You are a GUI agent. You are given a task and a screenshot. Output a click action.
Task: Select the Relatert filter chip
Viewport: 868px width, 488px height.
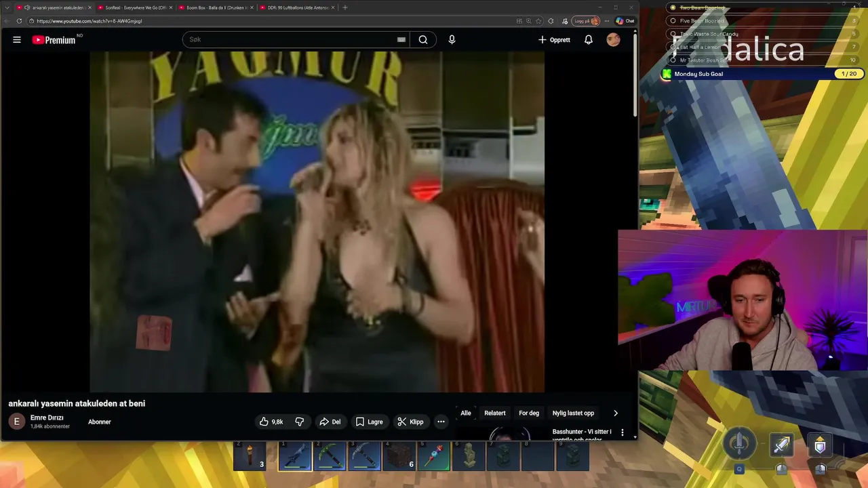pyautogui.click(x=495, y=413)
